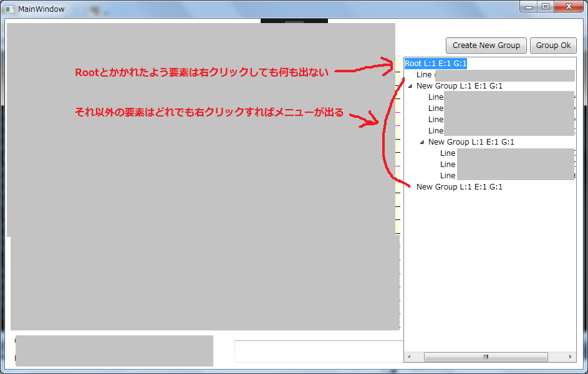The height and width of the screenshot is (374, 588).
Task: Click the Create New Group button
Action: coord(486,46)
